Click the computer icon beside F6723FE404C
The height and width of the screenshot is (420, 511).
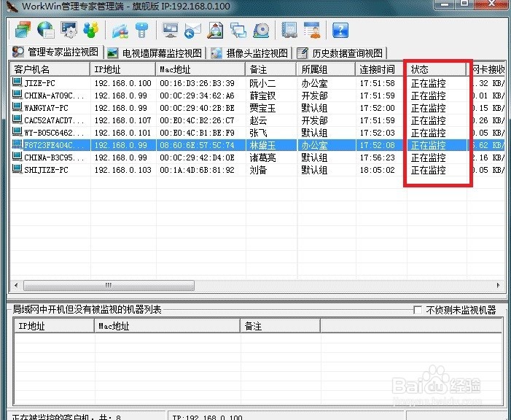click(17, 144)
